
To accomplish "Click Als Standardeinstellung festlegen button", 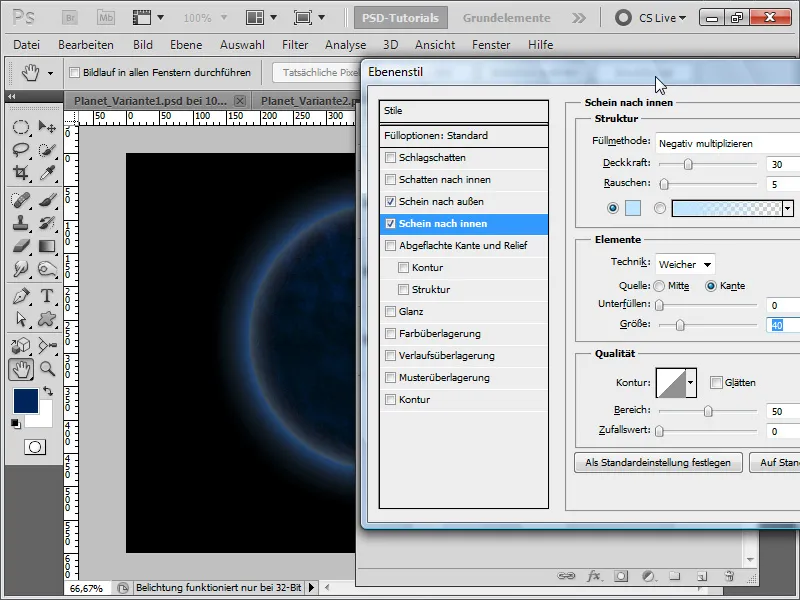I will click(658, 463).
